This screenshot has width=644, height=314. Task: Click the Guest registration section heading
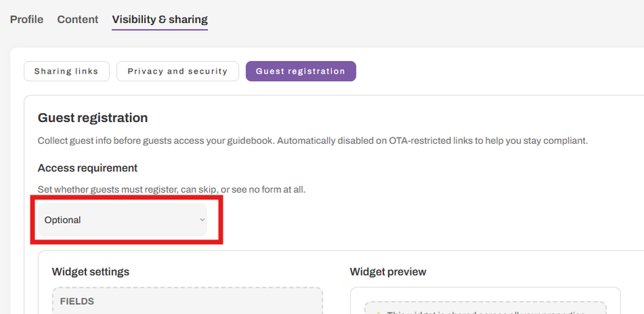(92, 118)
